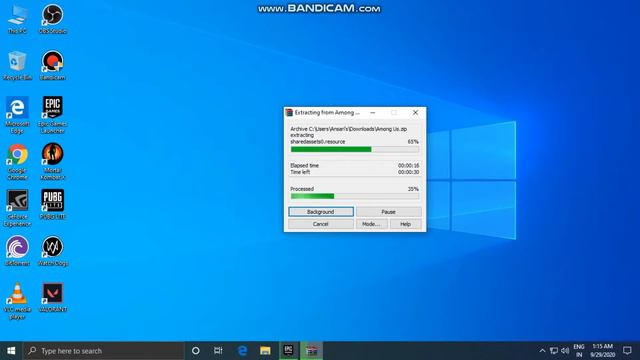Click the Archive path text

(349, 129)
